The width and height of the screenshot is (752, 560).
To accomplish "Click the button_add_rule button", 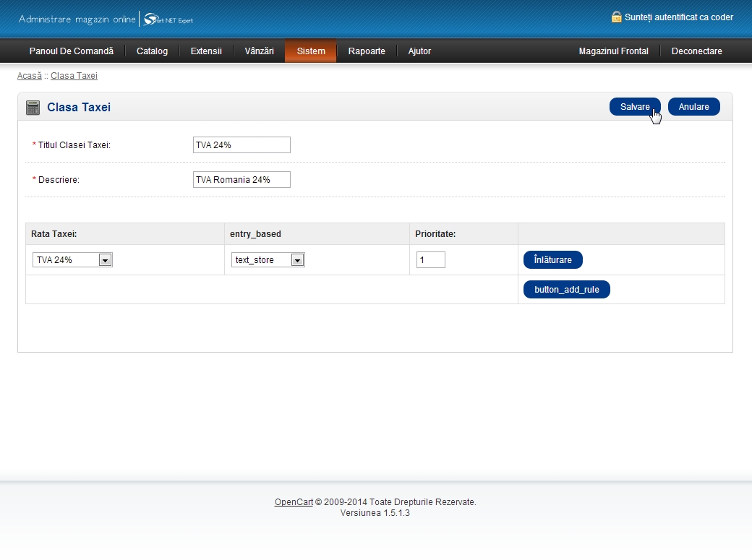I will click(x=566, y=290).
